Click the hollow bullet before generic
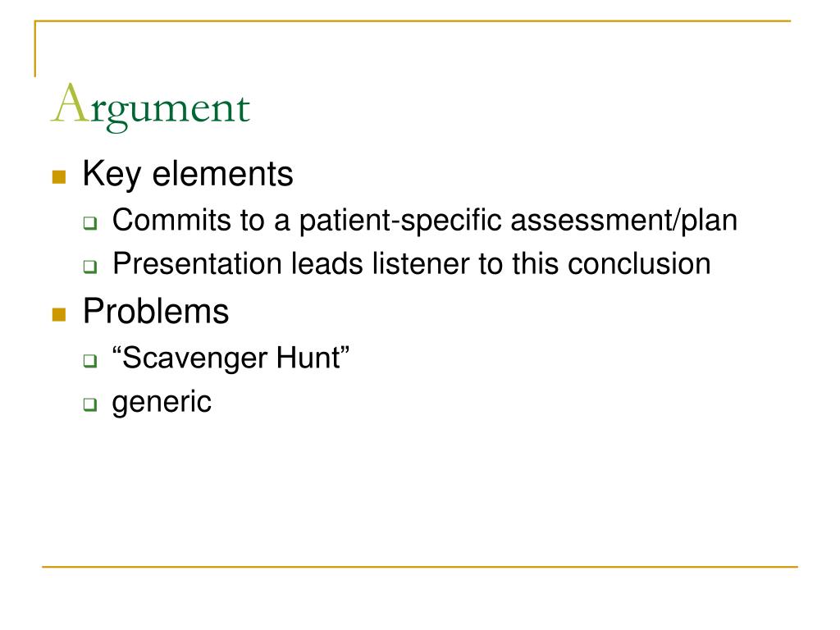Viewport: 840px width, 630px height. pyautogui.click(x=90, y=404)
